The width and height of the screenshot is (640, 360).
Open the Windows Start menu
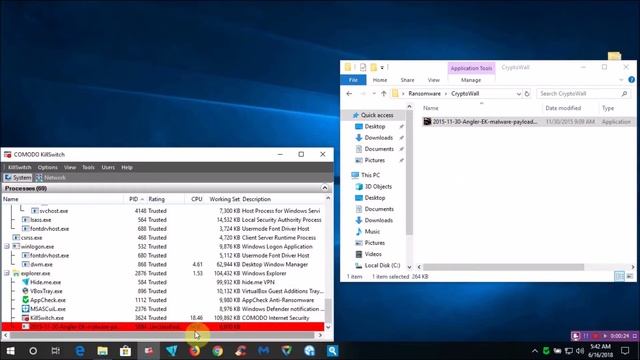point(10,351)
